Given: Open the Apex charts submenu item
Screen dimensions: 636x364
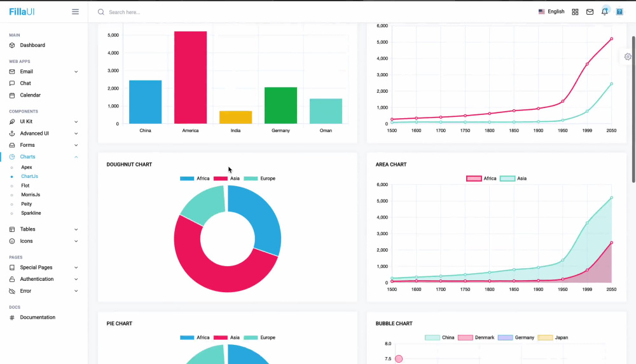Looking at the screenshot, I should coord(26,168).
